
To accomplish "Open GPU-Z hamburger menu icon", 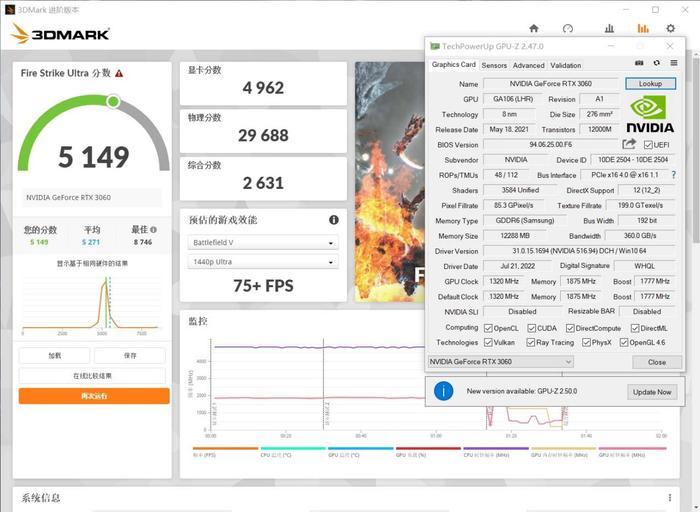I will (x=674, y=63).
